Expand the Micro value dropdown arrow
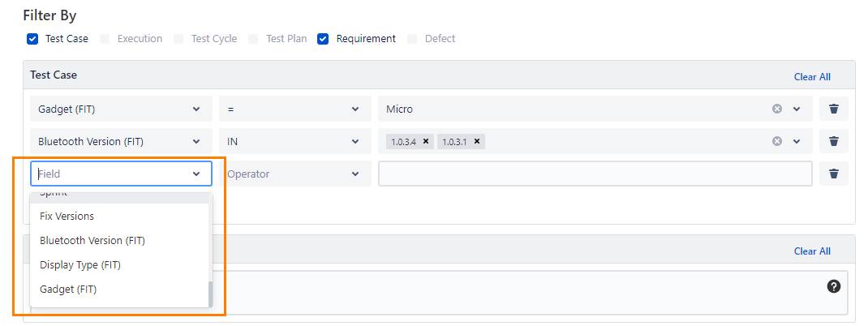868x326 pixels. point(797,109)
